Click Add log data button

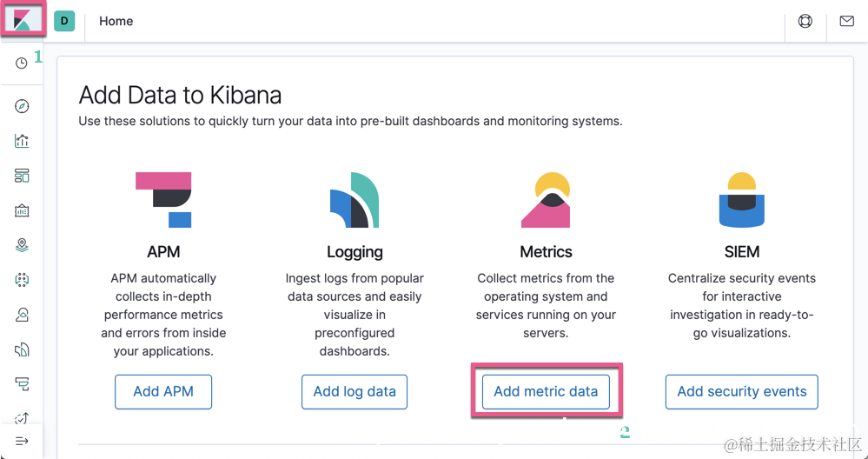[354, 391]
